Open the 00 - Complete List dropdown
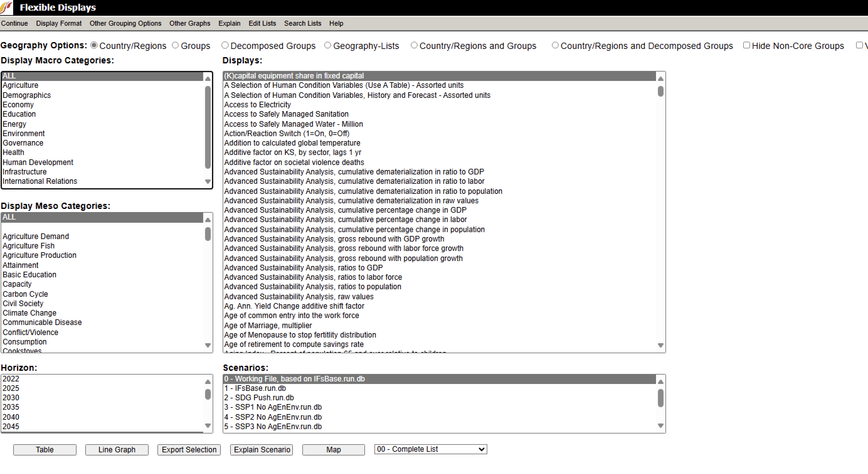Image resolution: width=868 pixels, height=474 pixels. [430, 449]
